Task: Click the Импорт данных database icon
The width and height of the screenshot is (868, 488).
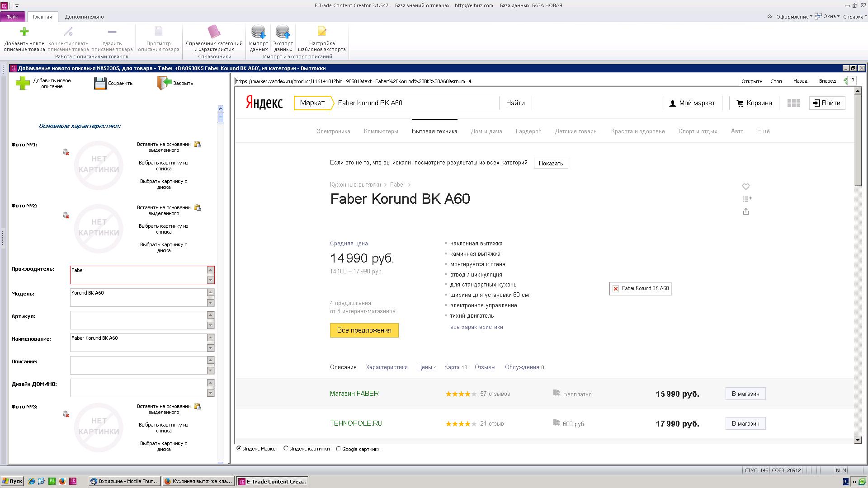Action: point(259,32)
